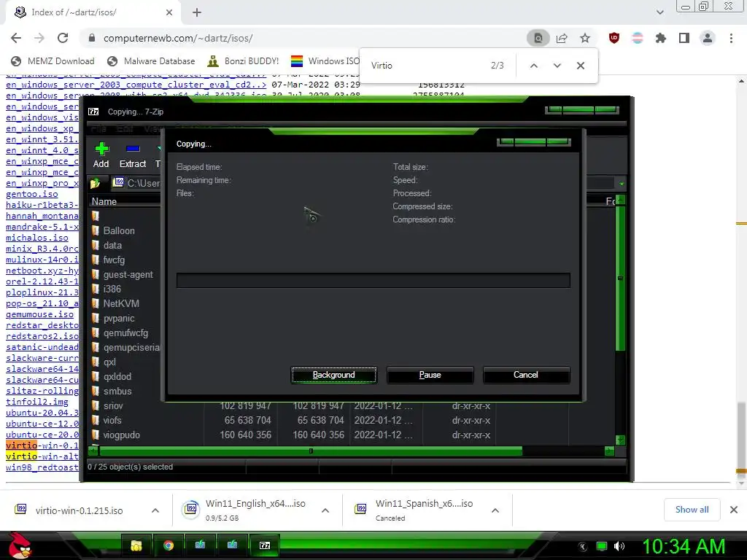Select the viofs folder
The image size is (747, 560).
tap(112, 421)
